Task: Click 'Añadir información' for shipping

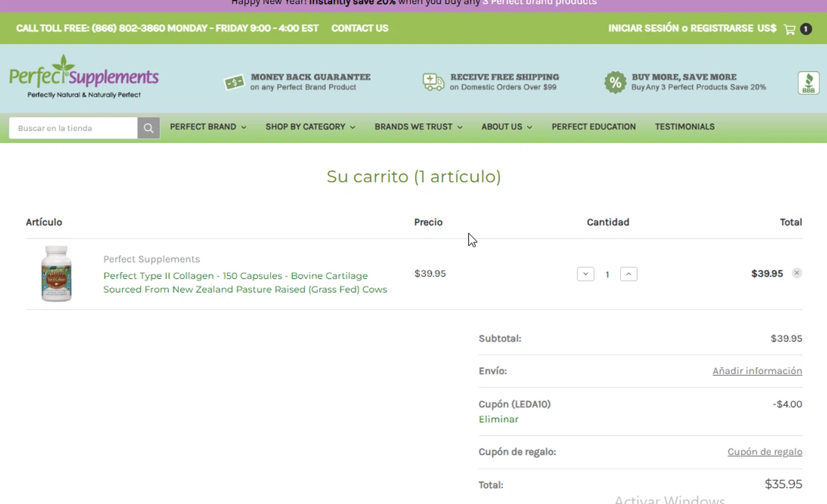Action: pyautogui.click(x=757, y=371)
